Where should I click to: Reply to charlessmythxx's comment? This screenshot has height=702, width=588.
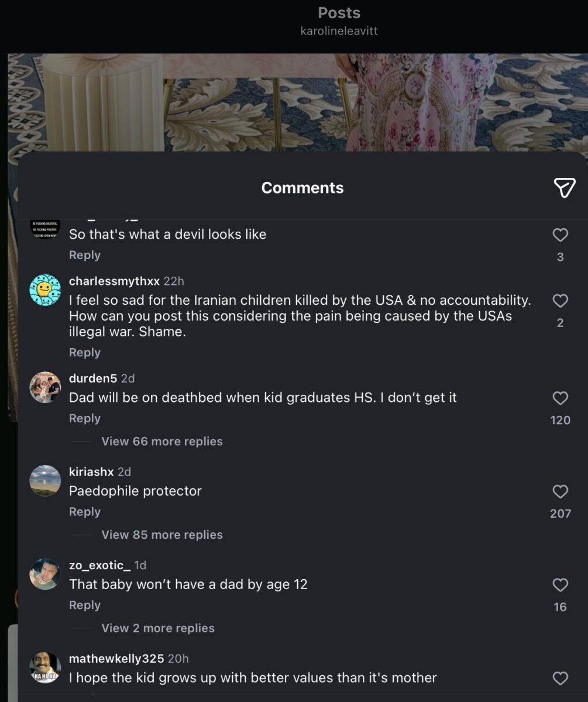pyautogui.click(x=85, y=353)
